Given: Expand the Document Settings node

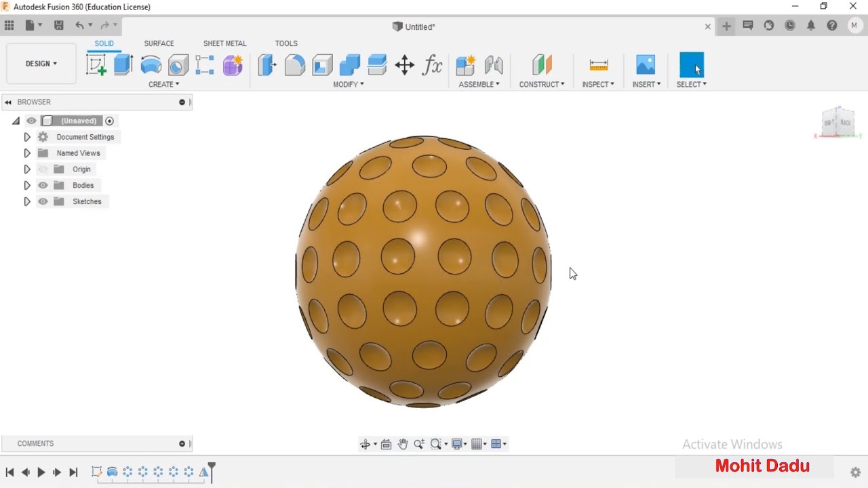Looking at the screenshot, I should point(27,137).
